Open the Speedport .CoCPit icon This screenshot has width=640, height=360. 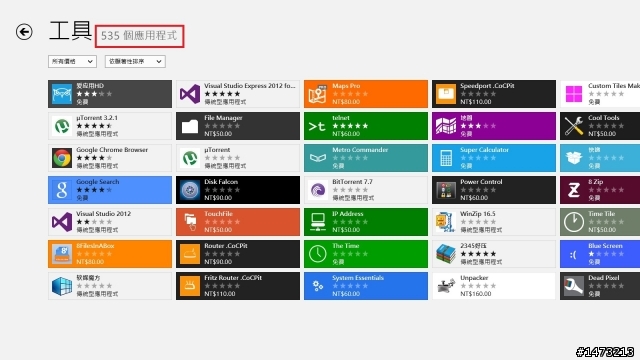point(446,94)
